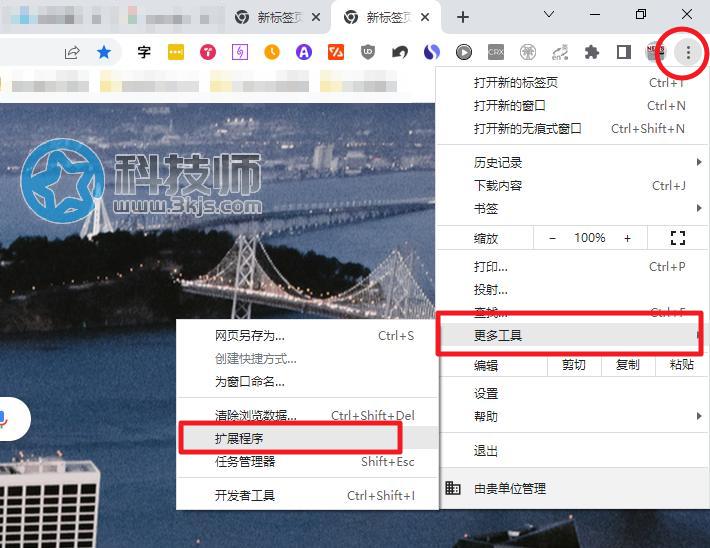Open the Chrome three-dot menu button
The image size is (710, 548).
pos(688,53)
